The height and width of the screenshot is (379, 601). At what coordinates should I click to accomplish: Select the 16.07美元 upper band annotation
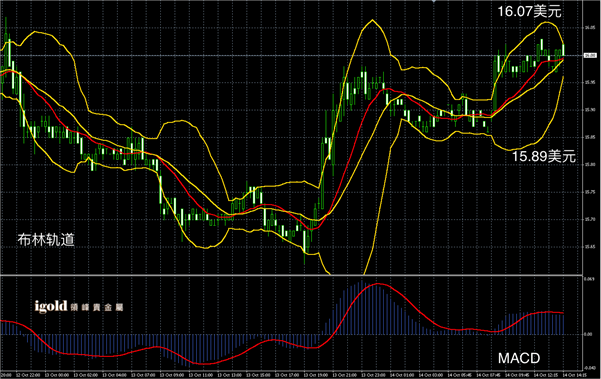[529, 11]
